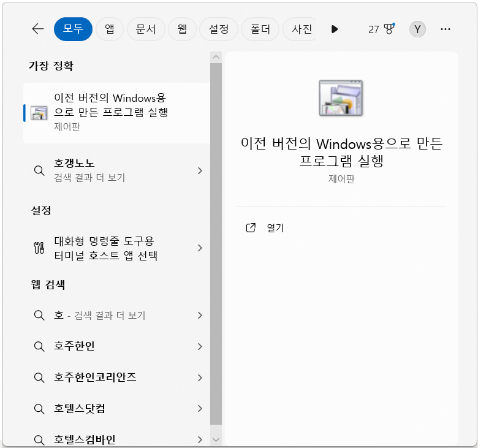Screen dimensions: 478x448
Task: Click the results list scrollbar down arrow
Action: (x=216, y=440)
